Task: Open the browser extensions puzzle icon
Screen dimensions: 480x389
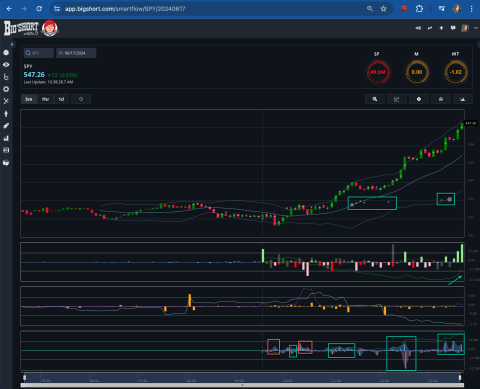Action: point(419,9)
